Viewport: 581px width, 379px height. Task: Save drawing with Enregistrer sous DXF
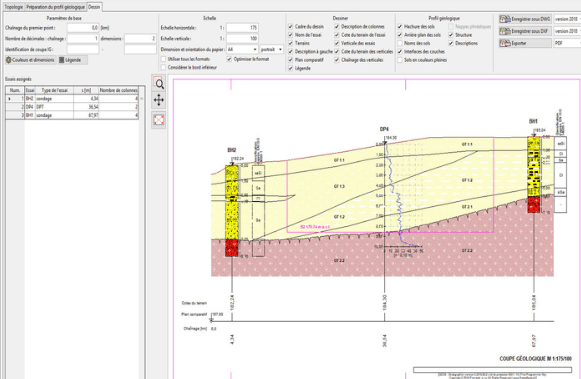(525, 31)
